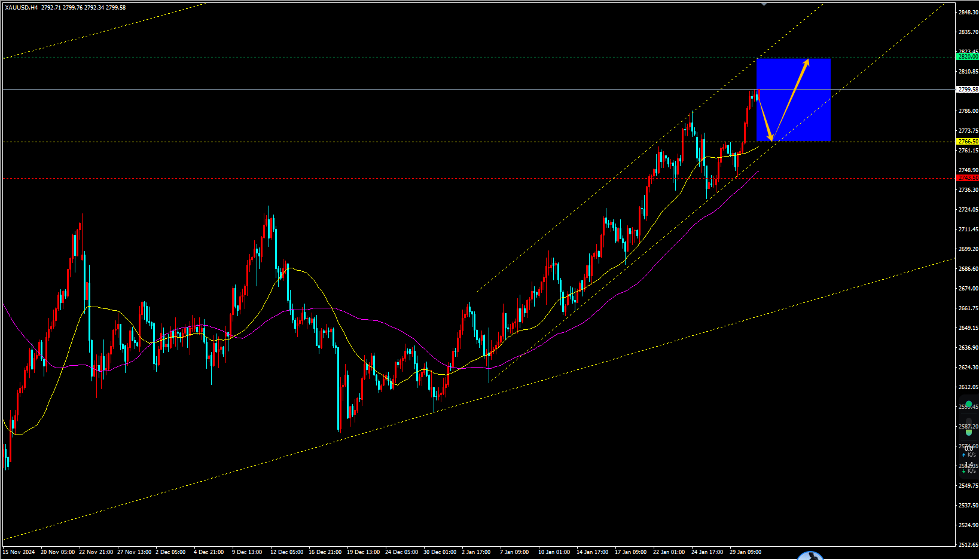
Task: Click the 19 Dec 13:00 time label
Action: tap(364, 552)
